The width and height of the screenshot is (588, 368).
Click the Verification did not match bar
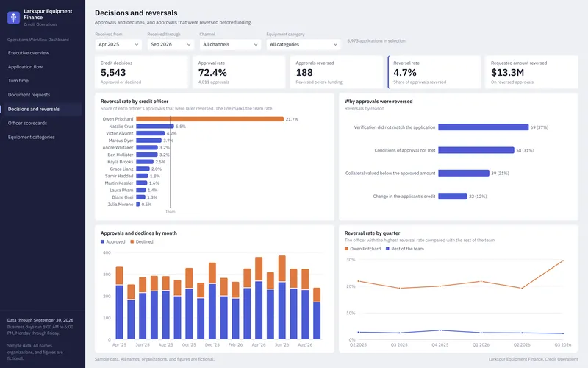(484, 127)
